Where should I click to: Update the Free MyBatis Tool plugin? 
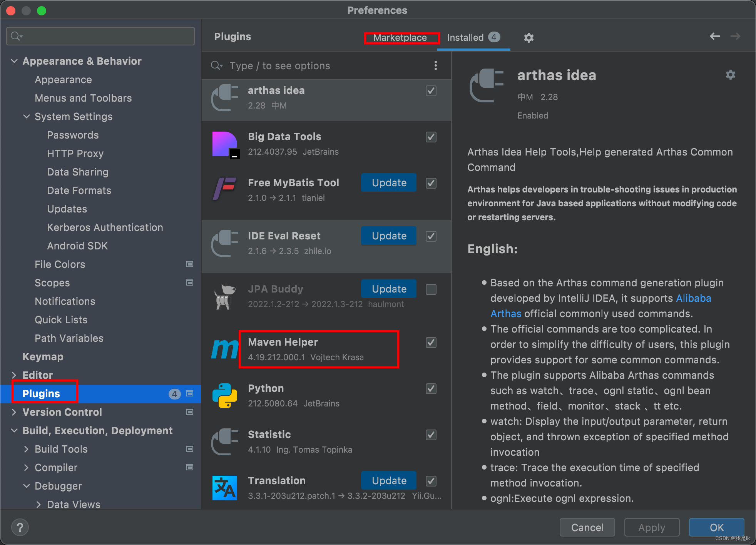click(x=388, y=182)
